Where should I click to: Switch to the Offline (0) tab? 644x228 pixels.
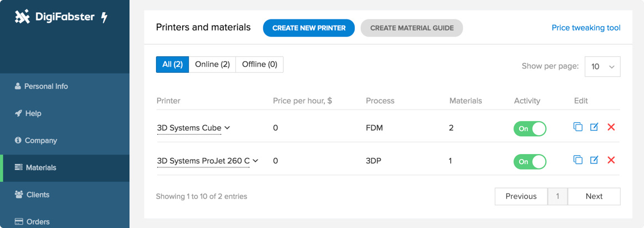(x=259, y=65)
